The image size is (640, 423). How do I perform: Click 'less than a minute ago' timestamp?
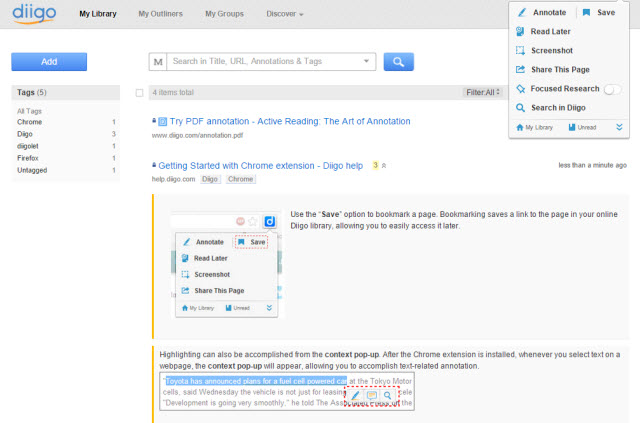coord(592,165)
